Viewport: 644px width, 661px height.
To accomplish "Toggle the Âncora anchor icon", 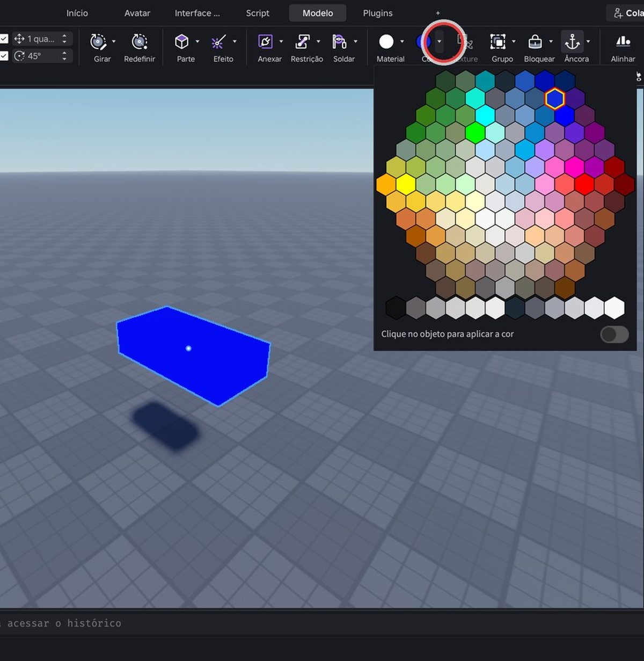I will pyautogui.click(x=573, y=41).
